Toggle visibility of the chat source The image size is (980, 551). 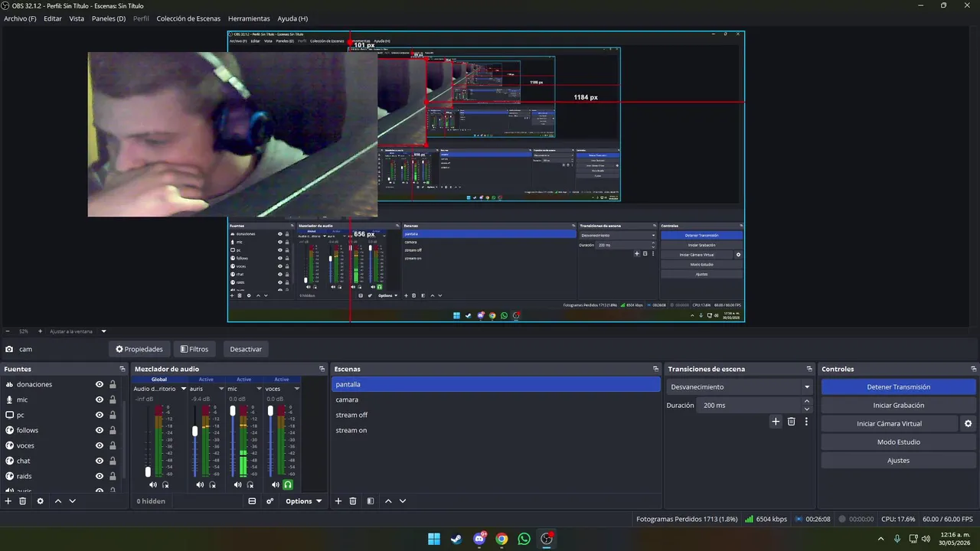tap(100, 461)
